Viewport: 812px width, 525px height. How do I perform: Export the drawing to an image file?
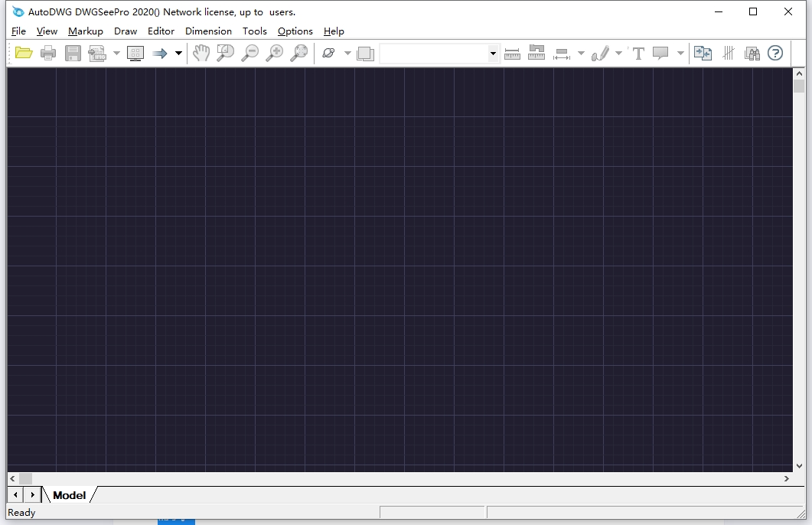pyautogui.click(x=97, y=53)
